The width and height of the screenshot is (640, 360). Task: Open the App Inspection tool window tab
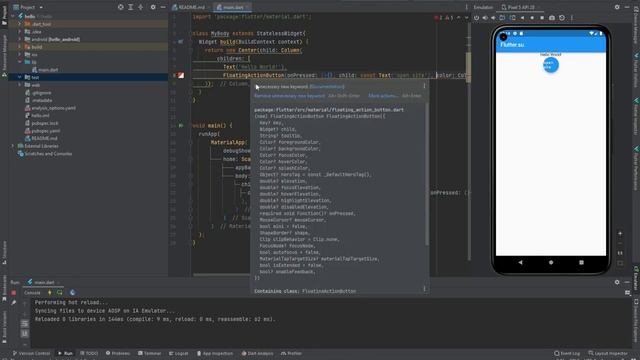pos(215,353)
